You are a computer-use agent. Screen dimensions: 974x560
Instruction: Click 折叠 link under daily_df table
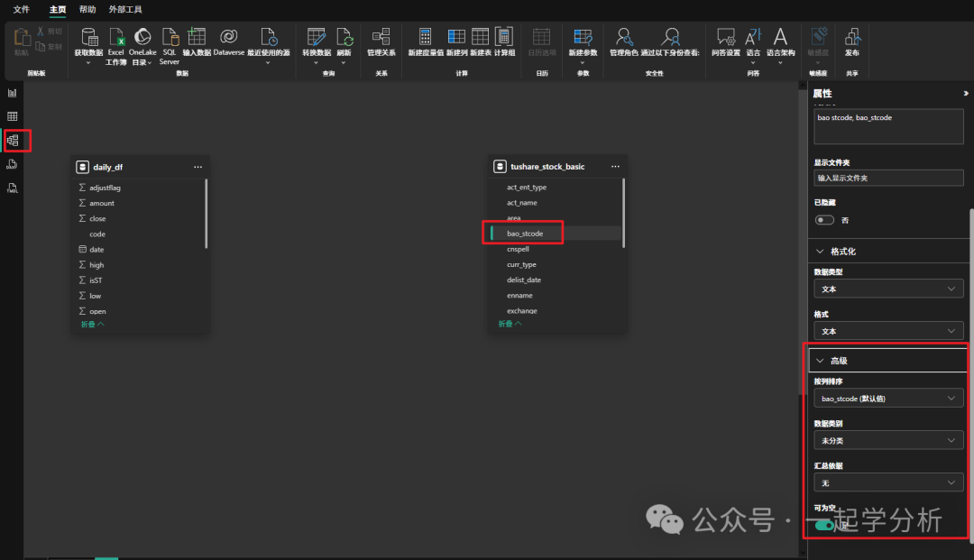(x=93, y=324)
